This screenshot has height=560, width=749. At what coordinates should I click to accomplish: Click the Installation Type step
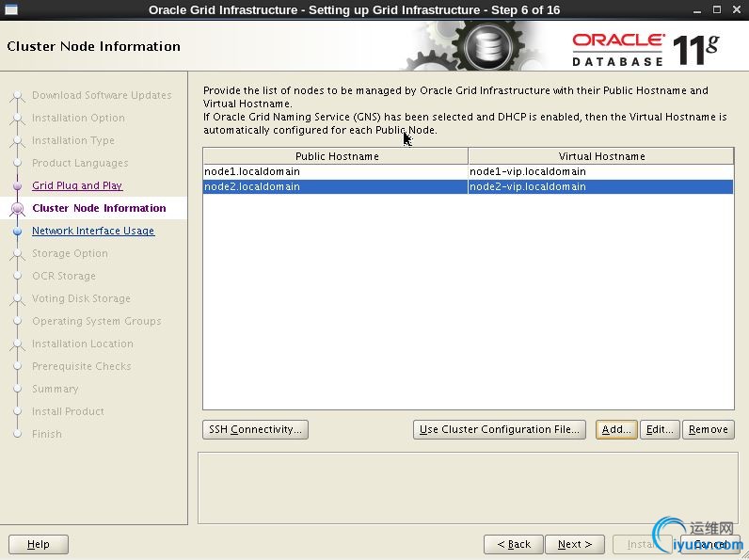(73, 140)
